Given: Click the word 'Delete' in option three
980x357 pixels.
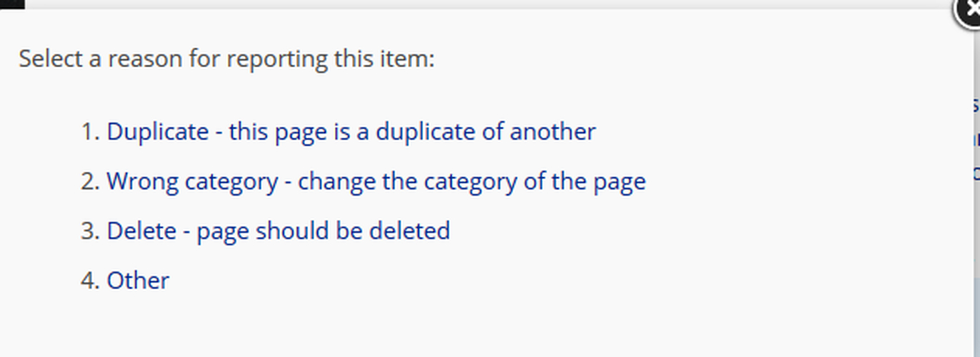Looking at the screenshot, I should 141,231.
